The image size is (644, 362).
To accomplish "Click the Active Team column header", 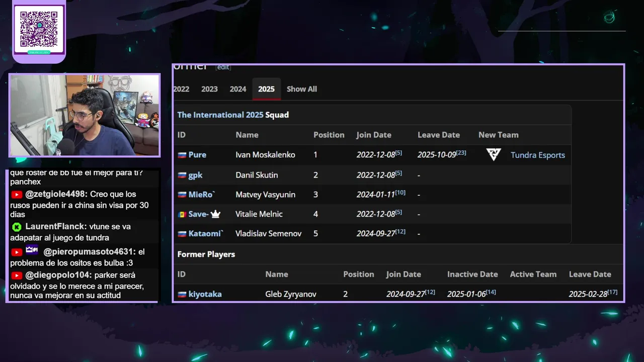I will pyautogui.click(x=533, y=275).
